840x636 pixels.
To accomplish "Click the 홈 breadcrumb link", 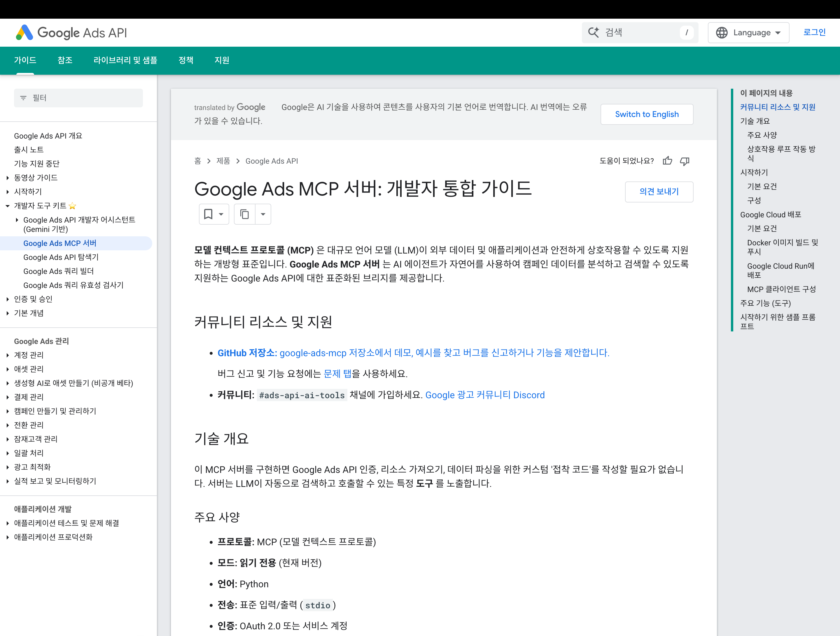I will (x=197, y=161).
